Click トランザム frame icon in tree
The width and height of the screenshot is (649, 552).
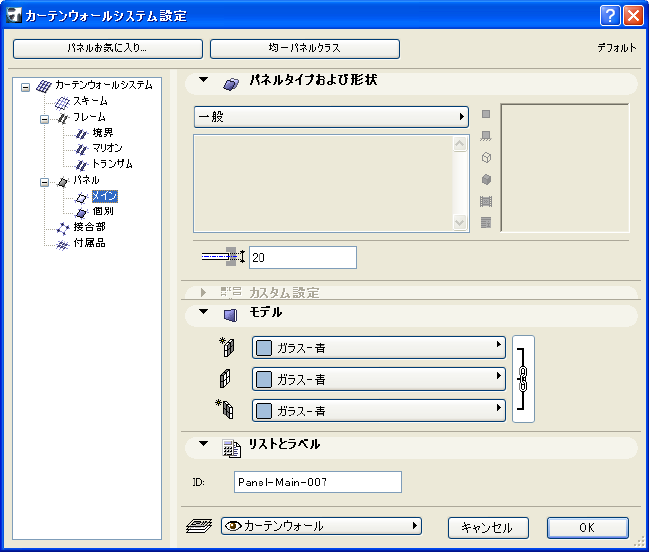click(82, 165)
